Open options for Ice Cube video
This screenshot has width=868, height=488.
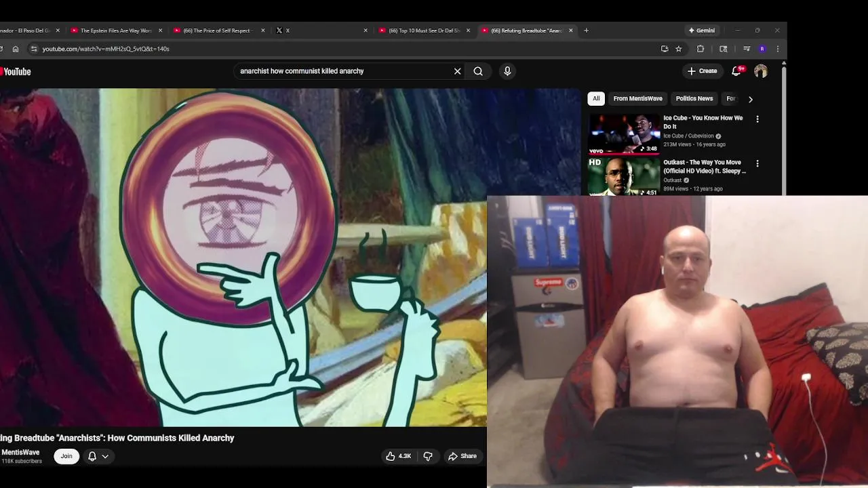click(757, 119)
